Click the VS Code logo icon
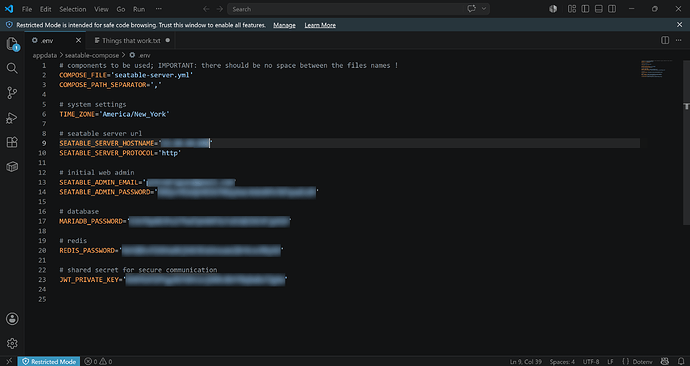 (9, 9)
